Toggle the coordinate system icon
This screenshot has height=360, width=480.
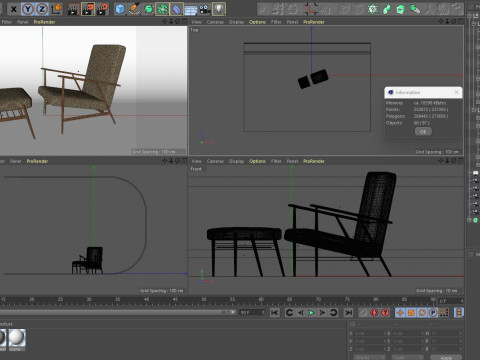tap(57, 9)
